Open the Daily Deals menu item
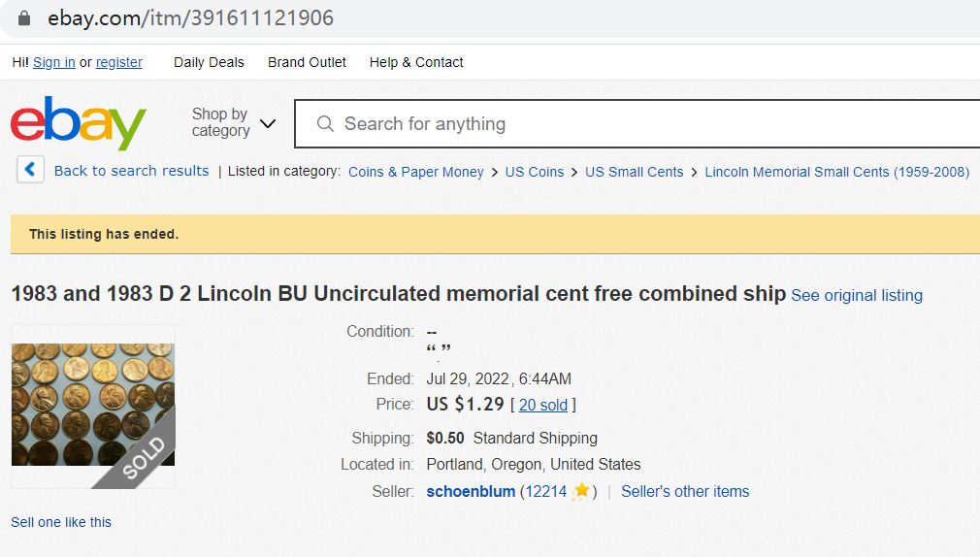The image size is (980, 557). [x=209, y=62]
